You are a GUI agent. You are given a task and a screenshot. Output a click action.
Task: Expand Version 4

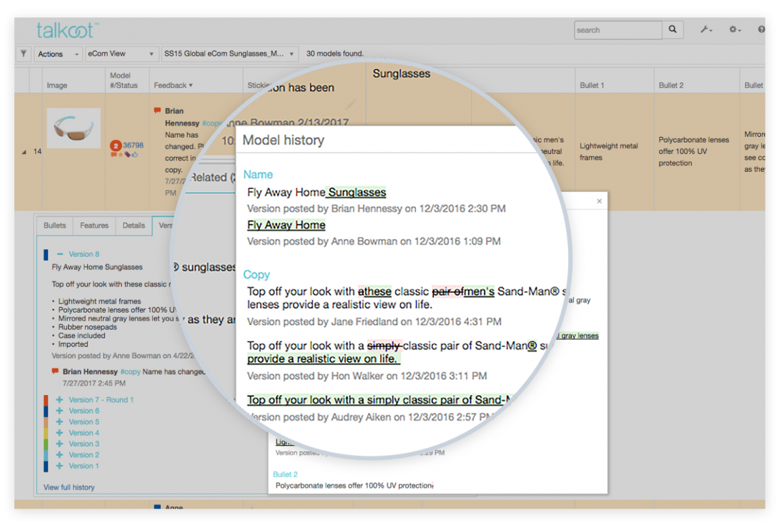[x=60, y=433]
